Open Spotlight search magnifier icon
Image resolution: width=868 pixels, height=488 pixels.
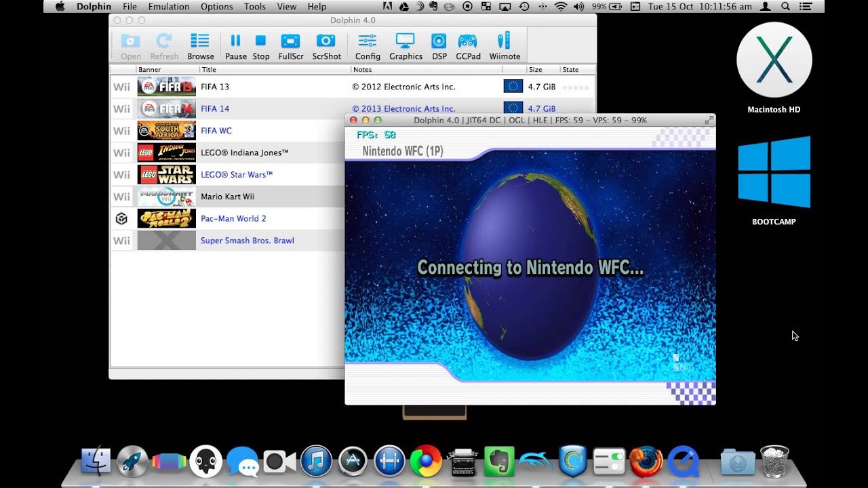point(785,7)
